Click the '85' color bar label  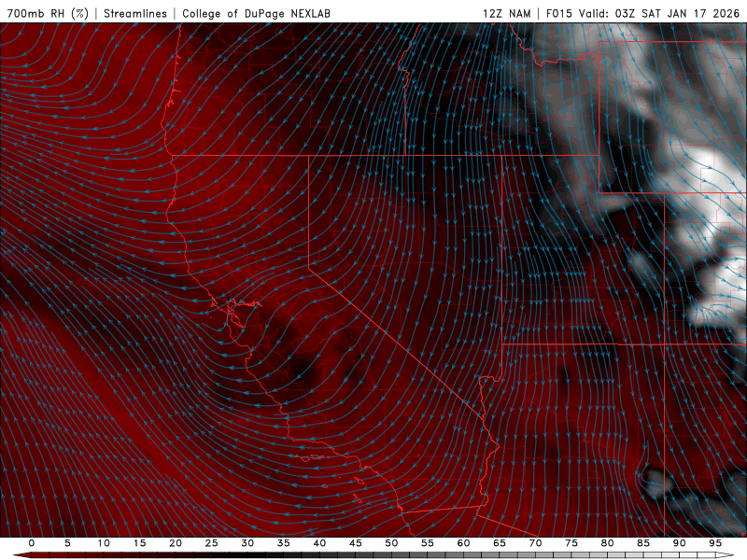tap(643, 543)
